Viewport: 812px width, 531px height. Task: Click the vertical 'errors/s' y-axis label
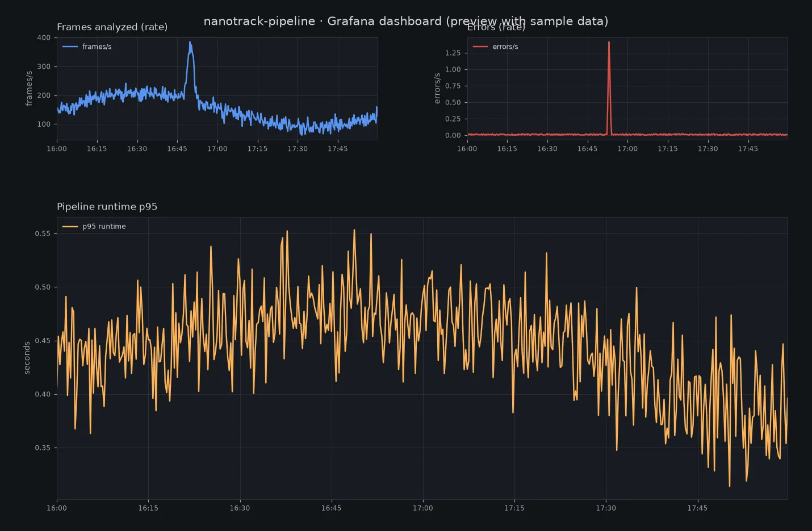click(437, 89)
